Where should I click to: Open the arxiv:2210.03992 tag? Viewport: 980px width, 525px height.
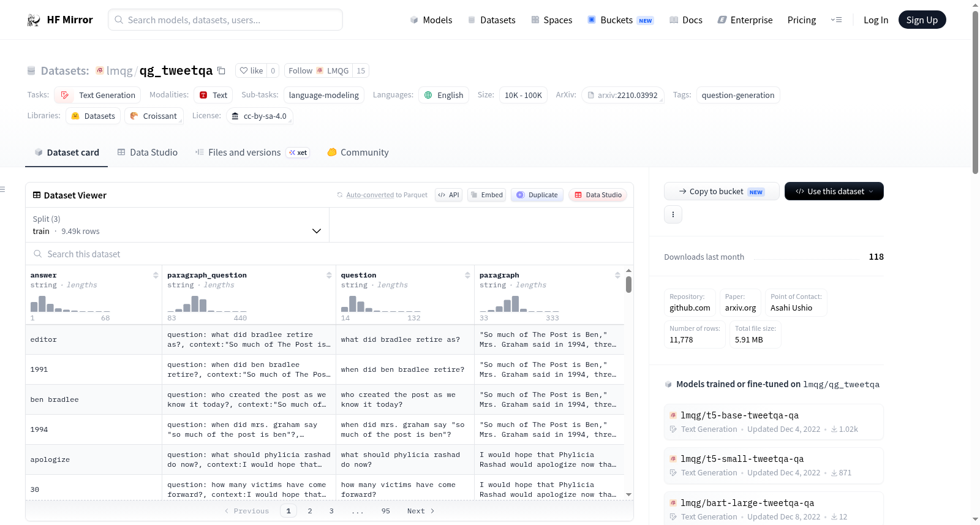(x=622, y=95)
